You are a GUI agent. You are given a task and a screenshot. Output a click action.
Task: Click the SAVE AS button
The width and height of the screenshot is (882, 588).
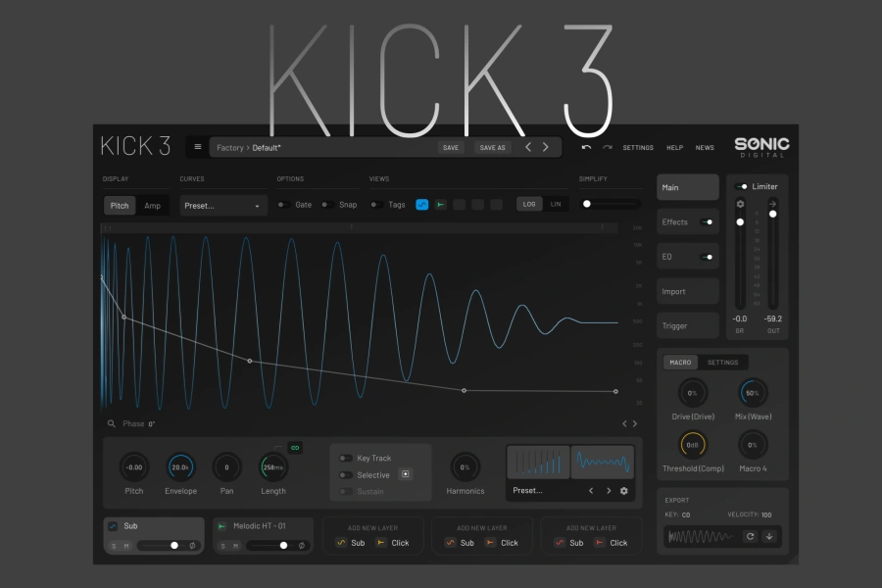pos(492,147)
